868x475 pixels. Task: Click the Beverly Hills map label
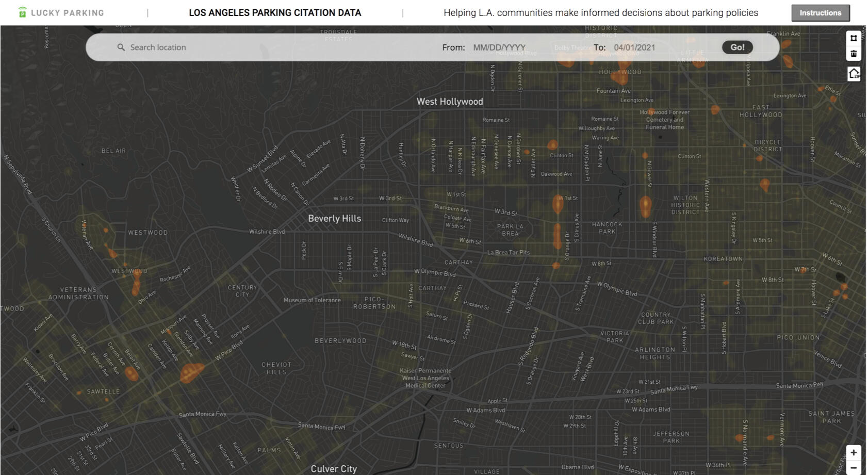pos(334,218)
